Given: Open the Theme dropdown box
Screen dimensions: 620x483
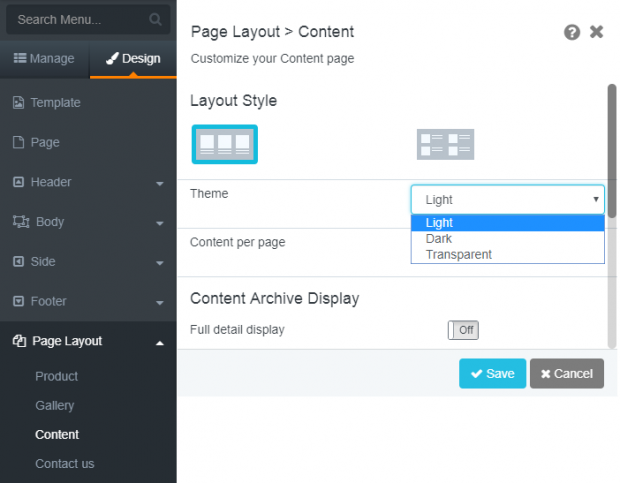Looking at the screenshot, I should coord(508,200).
